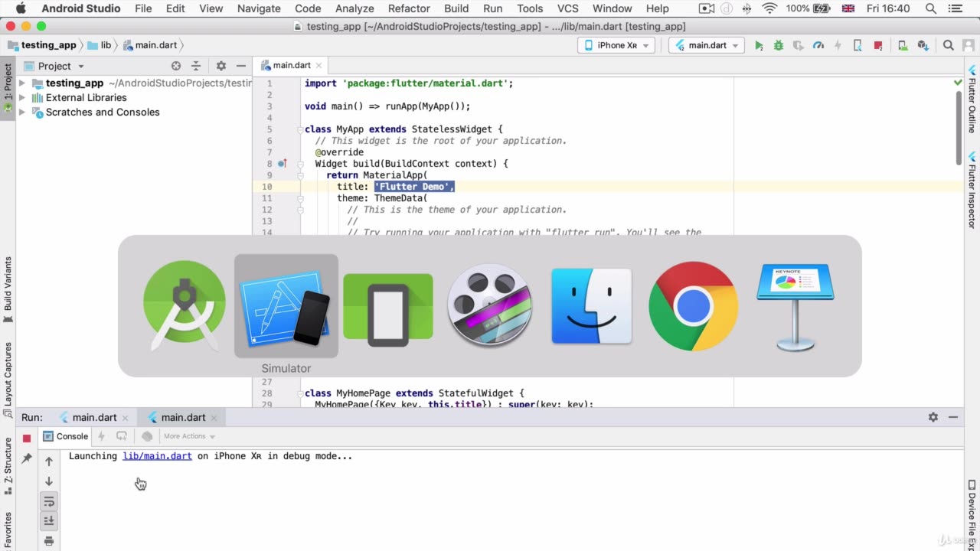Print console output with printer icon
Viewport: 980px width, 551px height.
(49, 541)
